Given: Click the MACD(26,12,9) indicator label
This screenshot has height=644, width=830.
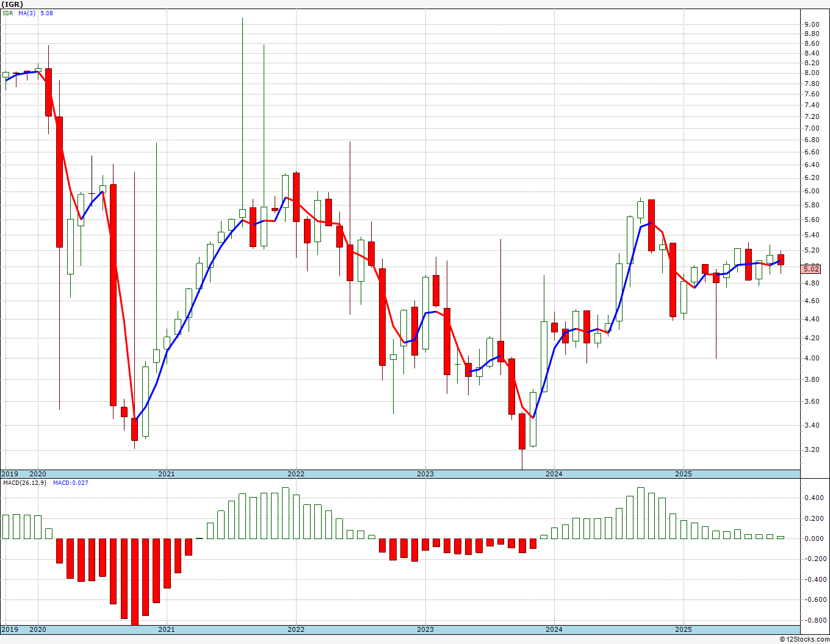Looking at the screenshot, I should pos(24,482).
